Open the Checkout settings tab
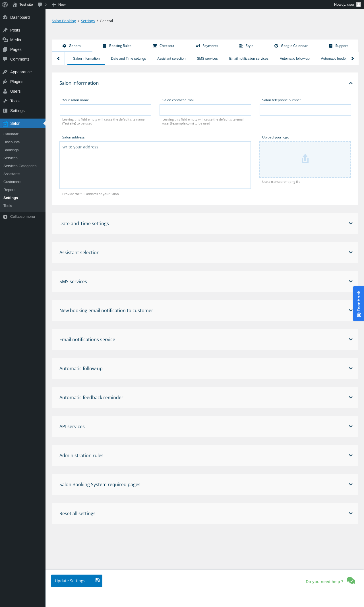This screenshot has height=607, width=364. [x=164, y=46]
